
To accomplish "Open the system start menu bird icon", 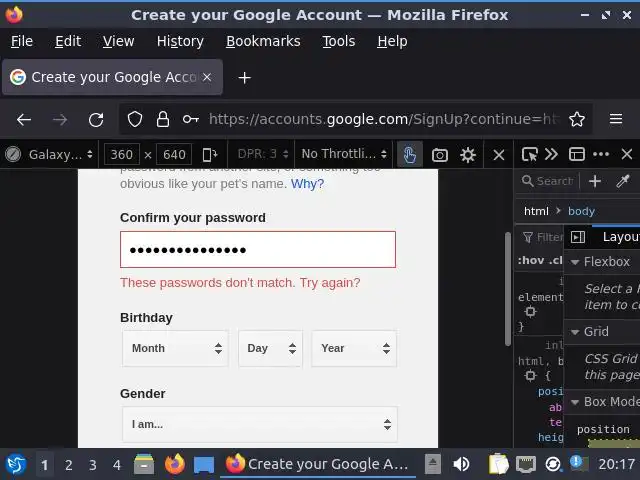I will tap(16, 464).
